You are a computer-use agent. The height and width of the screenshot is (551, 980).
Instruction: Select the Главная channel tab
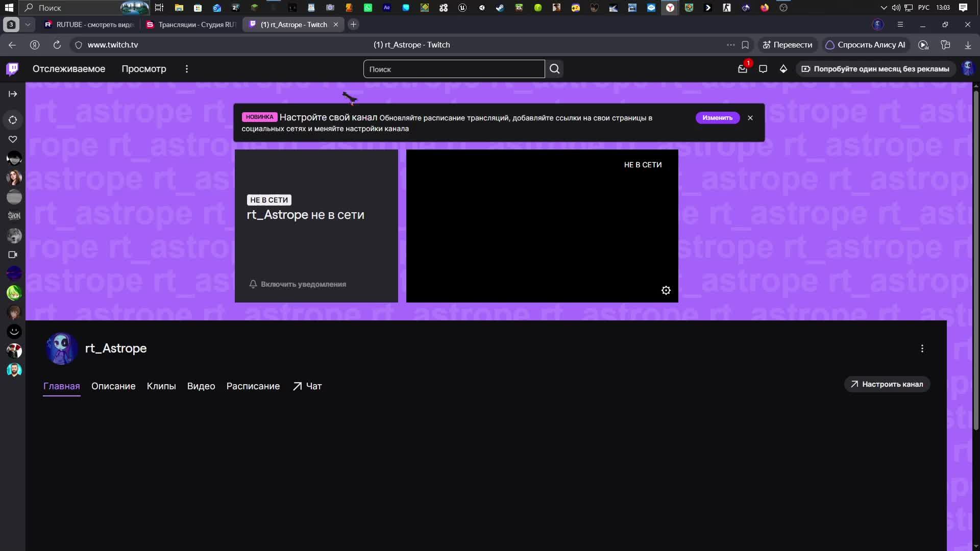(62, 386)
